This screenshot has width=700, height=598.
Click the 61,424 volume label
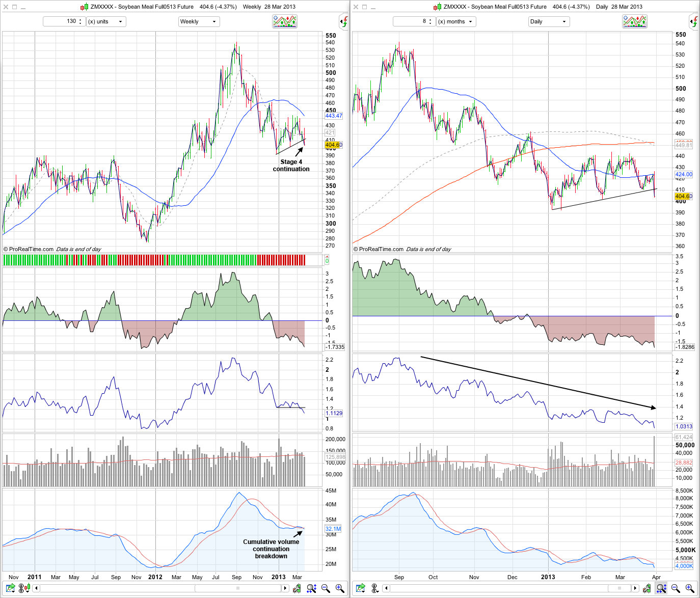(x=684, y=437)
